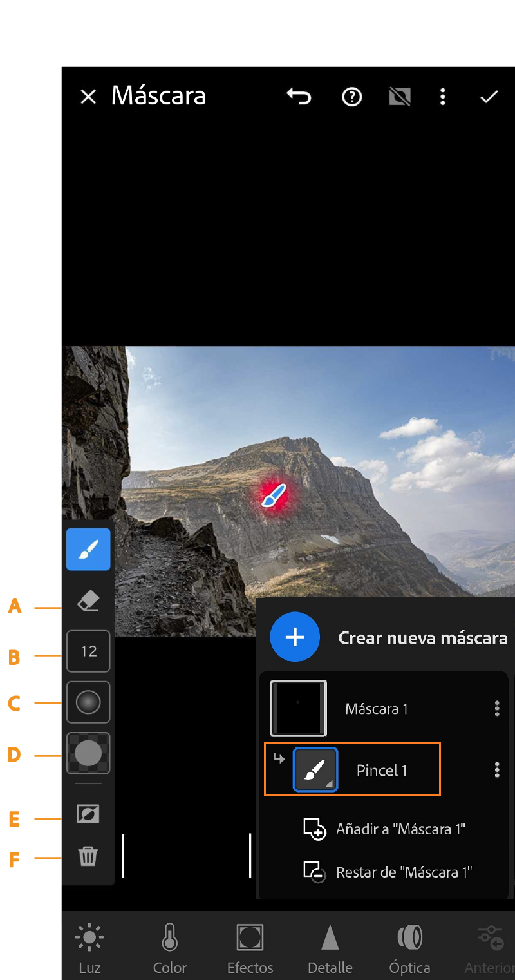Select the brush tool in left toolbar
Screen dimensions: 515x980
pyautogui.click(x=88, y=549)
